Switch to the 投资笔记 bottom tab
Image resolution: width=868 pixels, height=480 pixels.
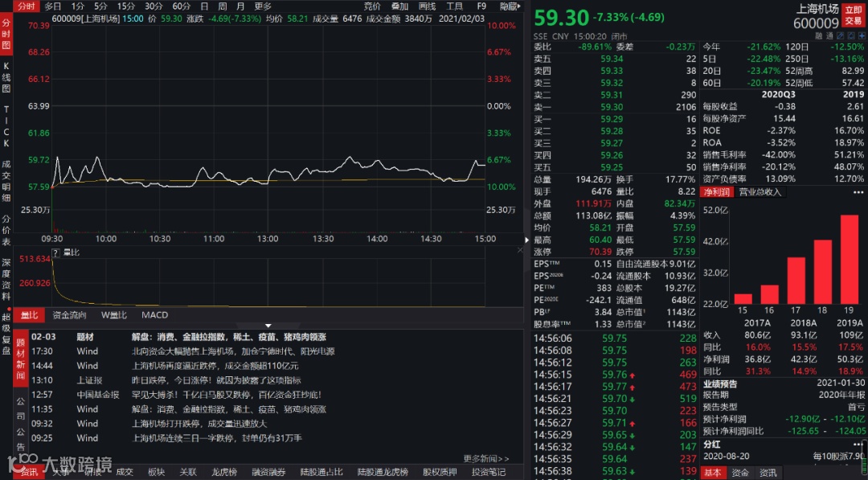click(489, 472)
